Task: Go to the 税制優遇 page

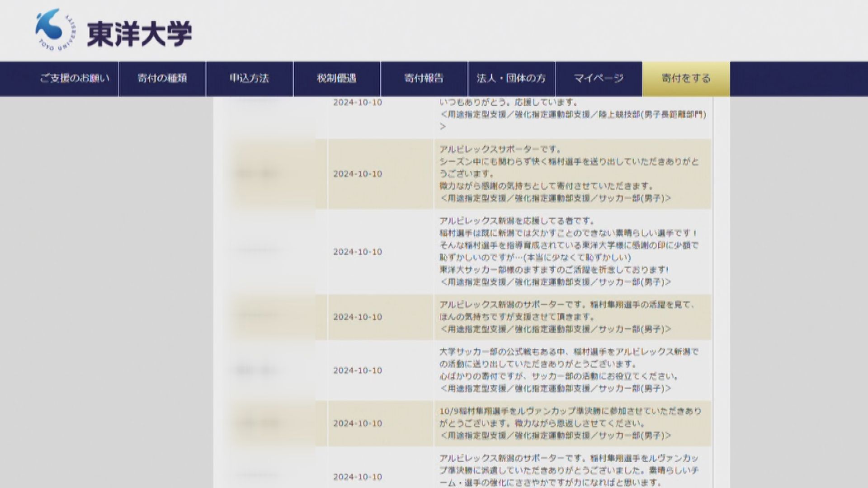Action: pyautogui.click(x=337, y=79)
